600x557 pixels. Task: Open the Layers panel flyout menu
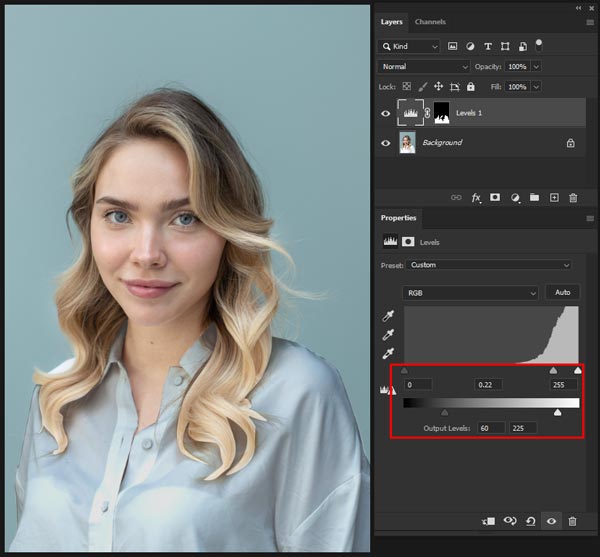589,22
